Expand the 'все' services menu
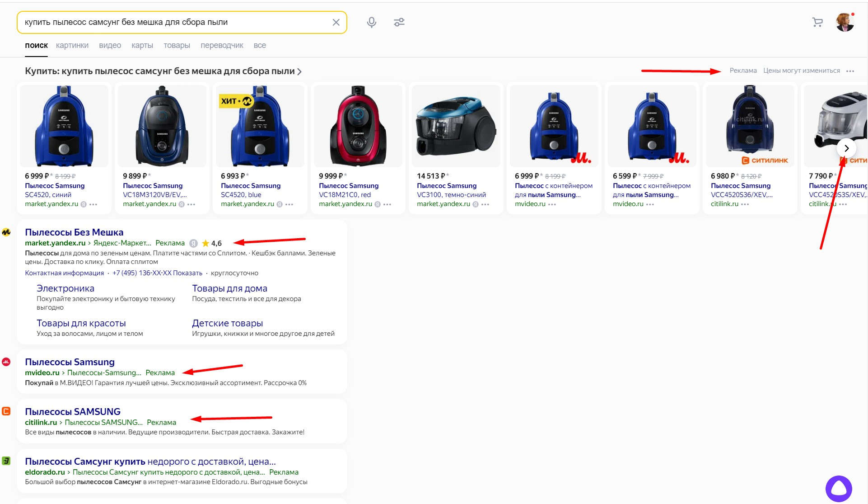 click(x=260, y=45)
